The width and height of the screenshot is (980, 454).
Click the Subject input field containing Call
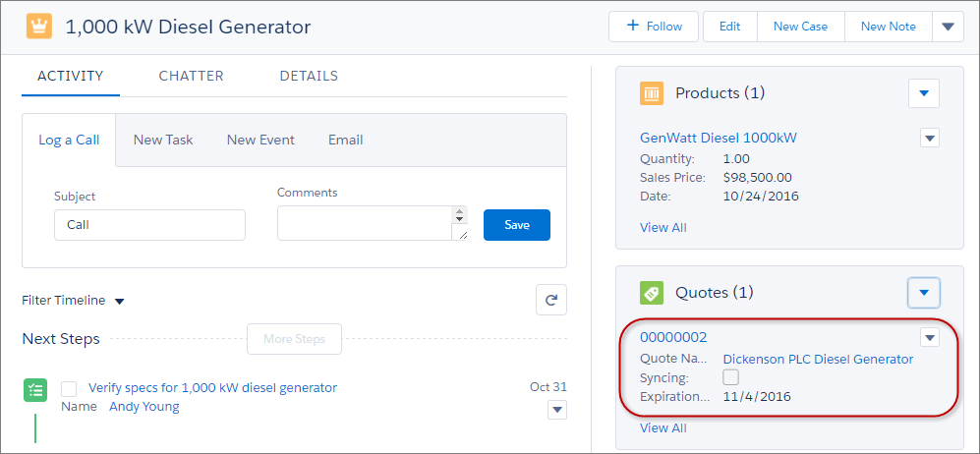[150, 225]
